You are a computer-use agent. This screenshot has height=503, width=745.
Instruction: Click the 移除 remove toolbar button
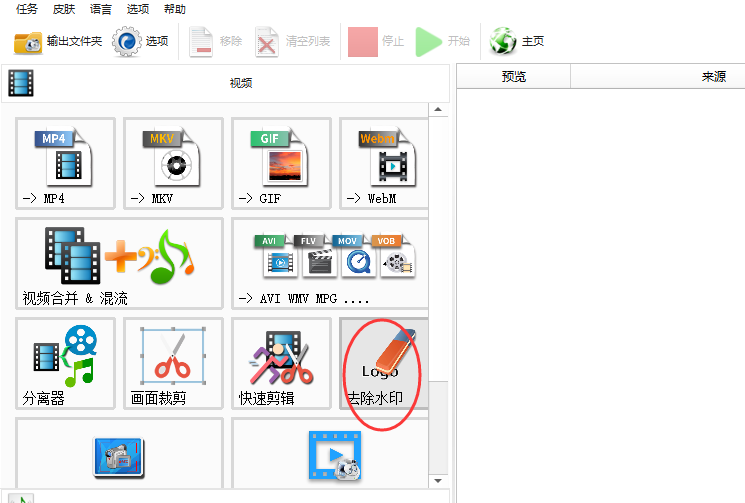pyautogui.click(x=216, y=42)
